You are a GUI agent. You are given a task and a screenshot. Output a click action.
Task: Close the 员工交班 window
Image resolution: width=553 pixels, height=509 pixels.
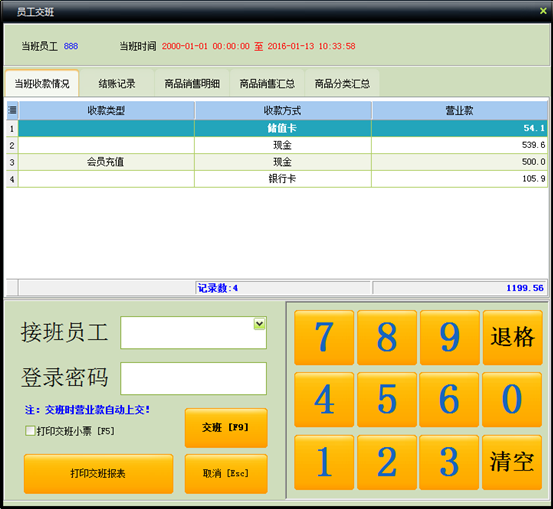click(x=543, y=11)
